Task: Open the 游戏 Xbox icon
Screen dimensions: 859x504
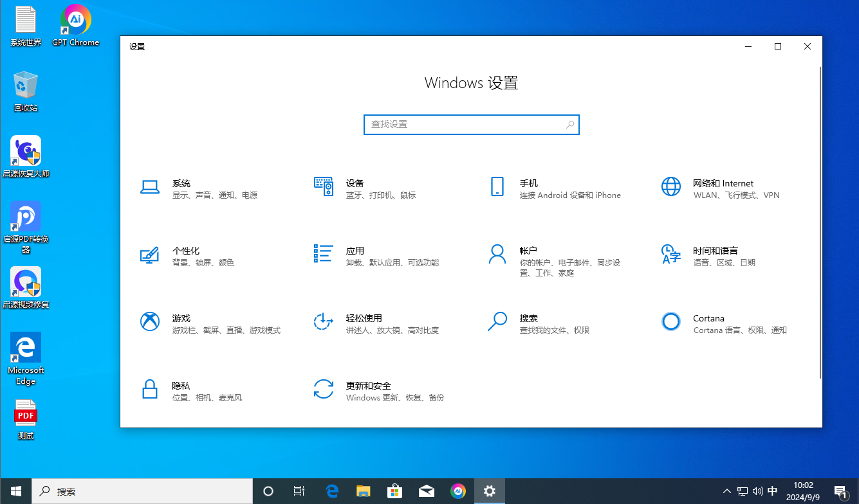Action: pos(150,321)
